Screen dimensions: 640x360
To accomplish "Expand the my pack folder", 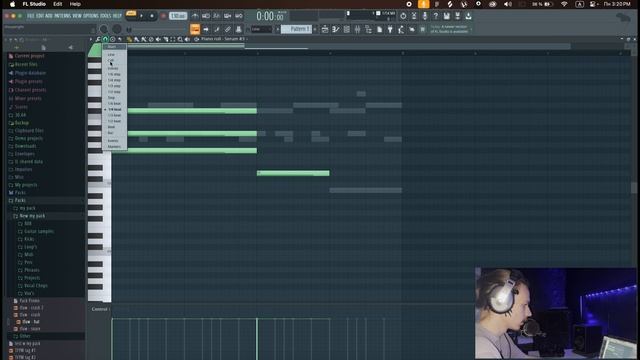I will [27, 208].
